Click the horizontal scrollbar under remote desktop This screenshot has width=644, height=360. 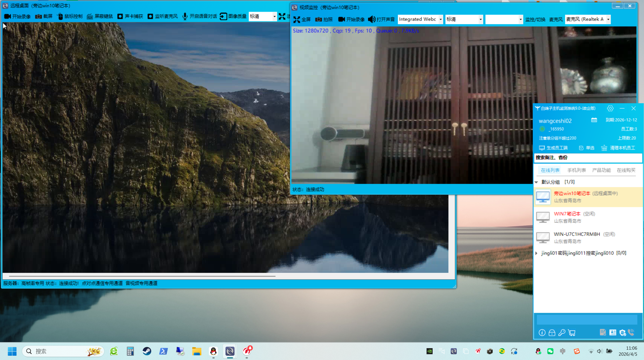click(x=142, y=276)
